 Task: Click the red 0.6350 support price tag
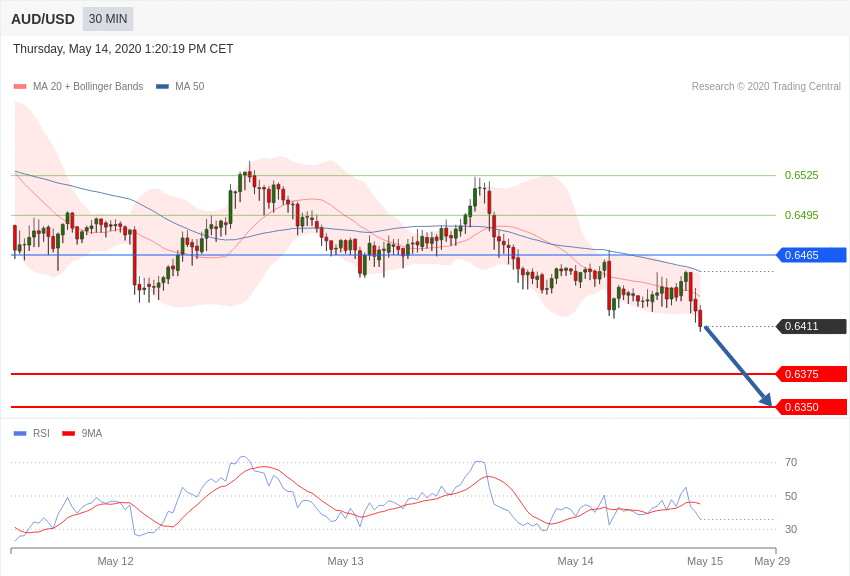[811, 407]
